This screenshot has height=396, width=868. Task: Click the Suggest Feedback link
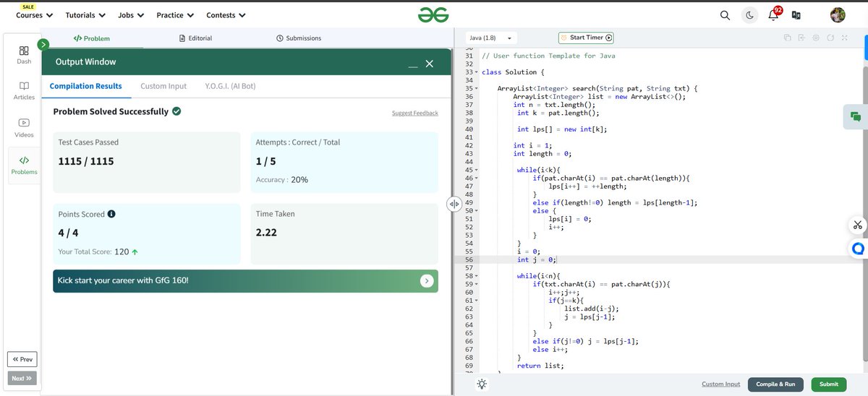tap(415, 113)
